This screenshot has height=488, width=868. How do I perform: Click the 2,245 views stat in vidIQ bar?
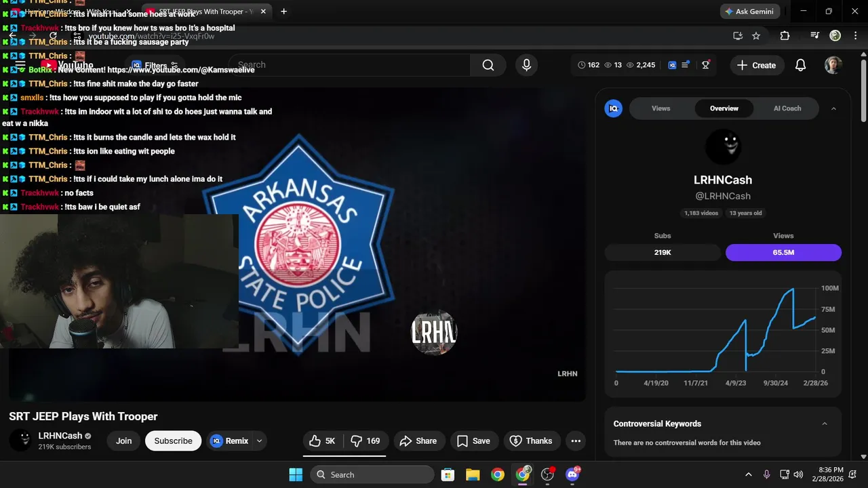pos(641,65)
